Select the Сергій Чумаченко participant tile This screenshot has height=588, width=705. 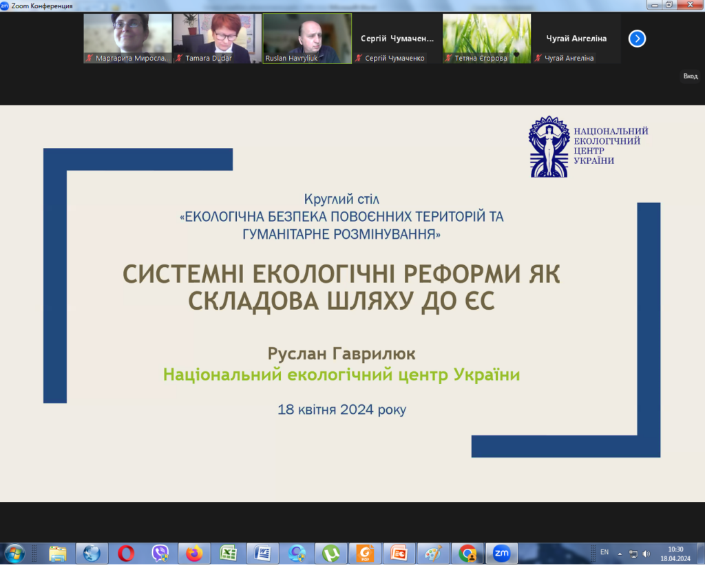coord(397,39)
